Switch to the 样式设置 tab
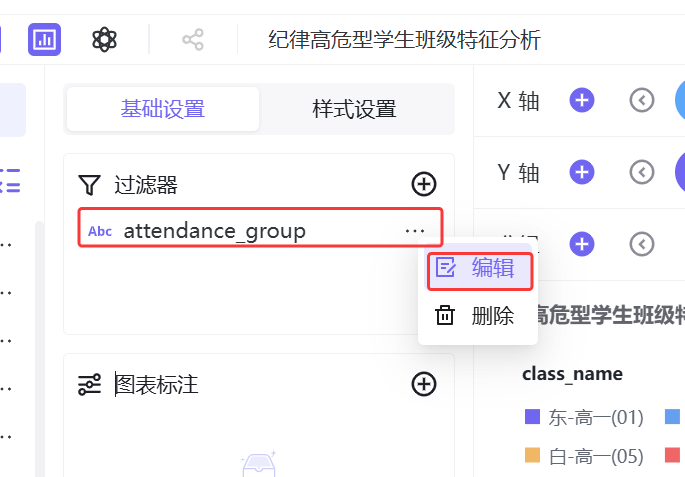The image size is (685, 477). [354, 109]
